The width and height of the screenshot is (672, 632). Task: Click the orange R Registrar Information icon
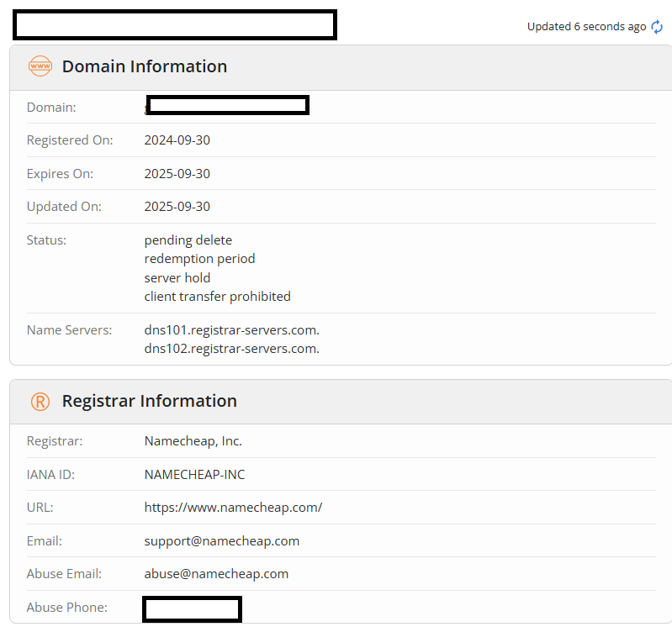pos(40,402)
